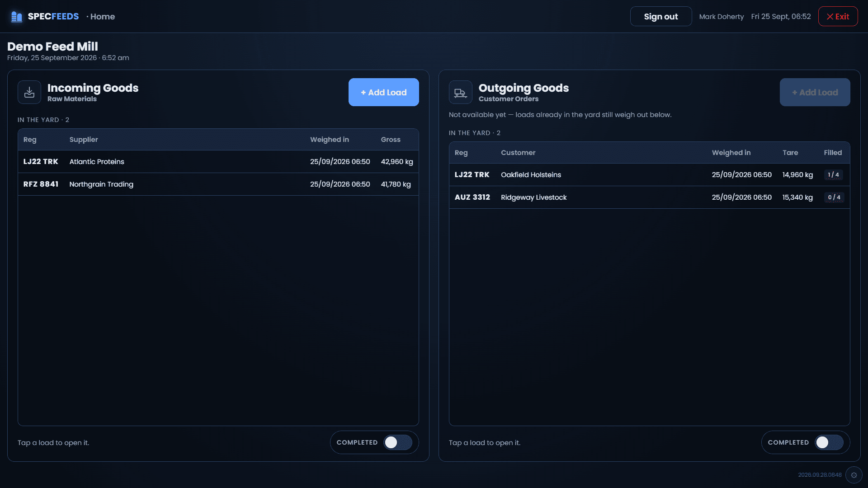Viewport: 868px width, 488px height.
Task: Click the red Exit button
Action: (x=838, y=16)
